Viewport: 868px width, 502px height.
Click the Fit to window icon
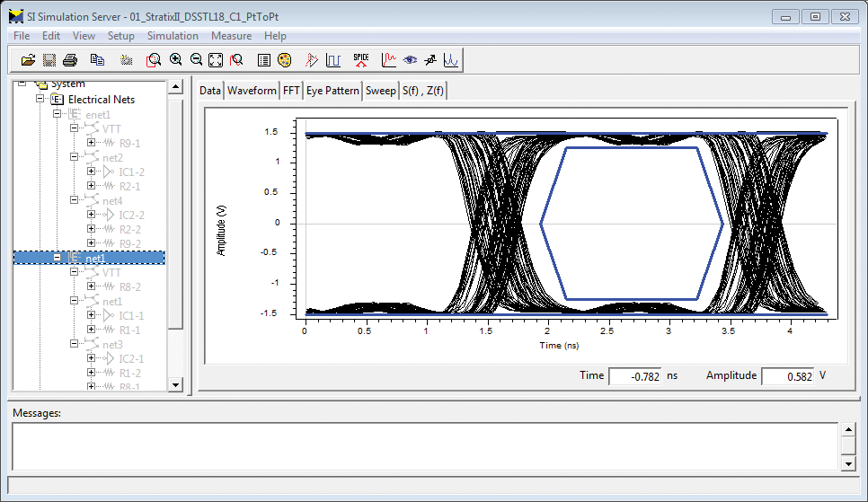click(216, 60)
